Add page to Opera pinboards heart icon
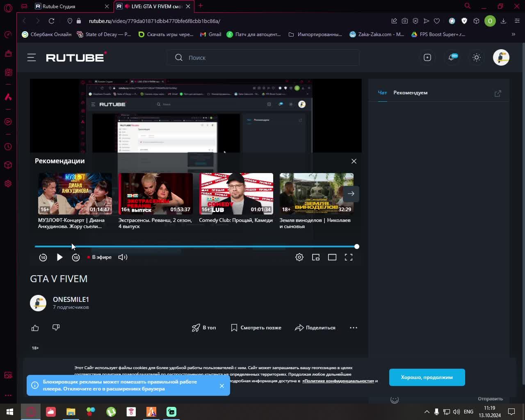Viewport: 525px width, 420px height. point(437,21)
